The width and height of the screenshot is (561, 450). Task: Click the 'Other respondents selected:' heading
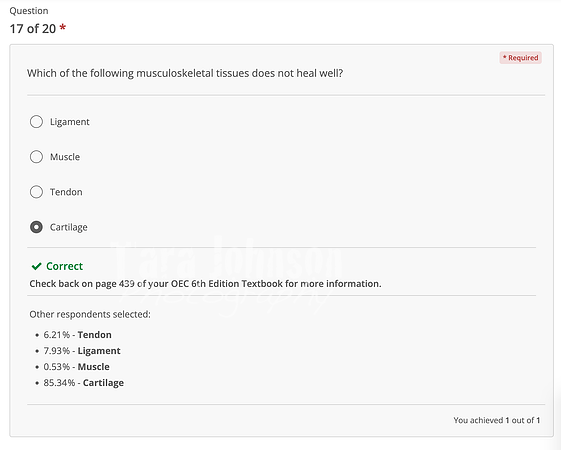(x=90, y=314)
